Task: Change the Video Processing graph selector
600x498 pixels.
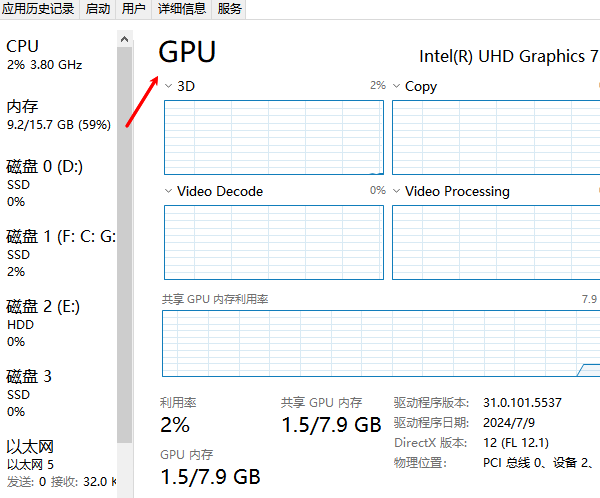Action: click(x=397, y=191)
